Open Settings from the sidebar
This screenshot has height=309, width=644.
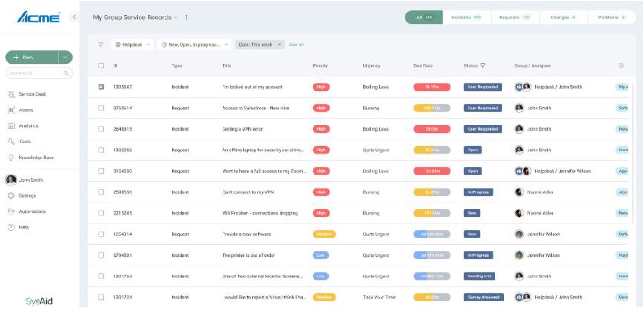pyautogui.click(x=22, y=196)
